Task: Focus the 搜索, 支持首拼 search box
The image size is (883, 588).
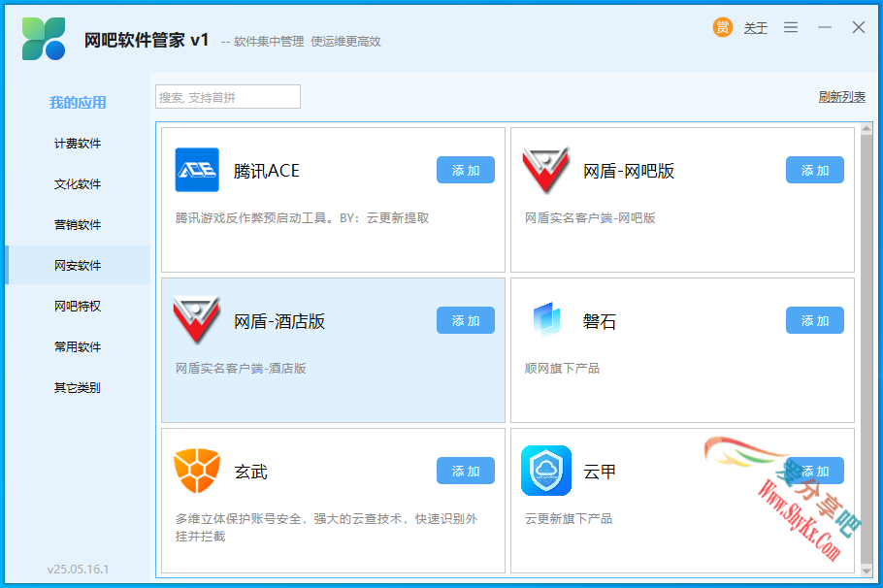Action: 228,97
